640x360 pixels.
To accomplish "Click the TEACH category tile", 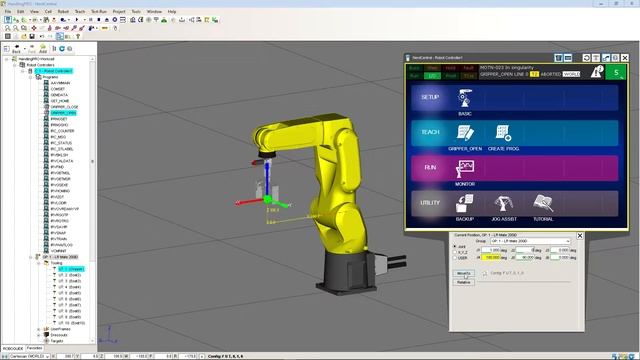I will click(430, 133).
